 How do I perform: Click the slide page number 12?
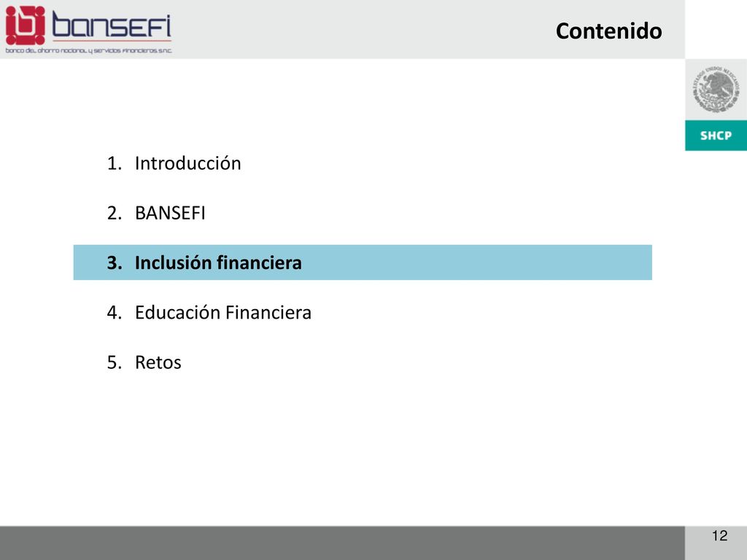tap(719, 536)
